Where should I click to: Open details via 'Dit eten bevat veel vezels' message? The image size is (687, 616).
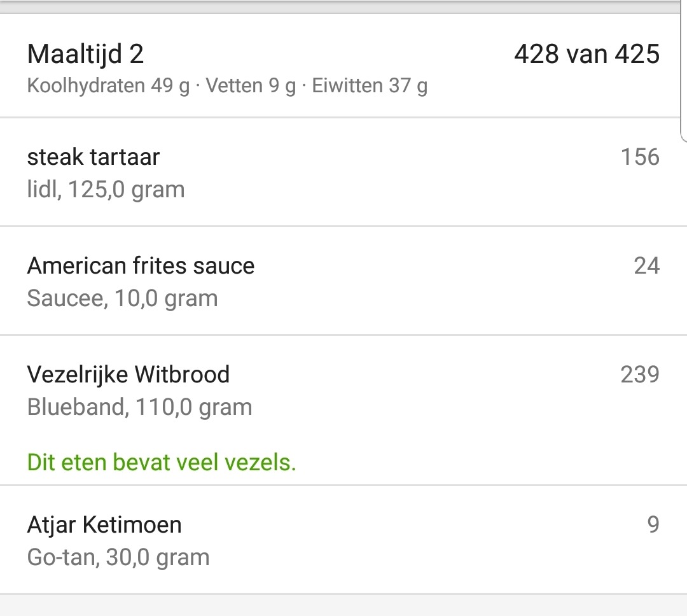pyautogui.click(x=161, y=462)
